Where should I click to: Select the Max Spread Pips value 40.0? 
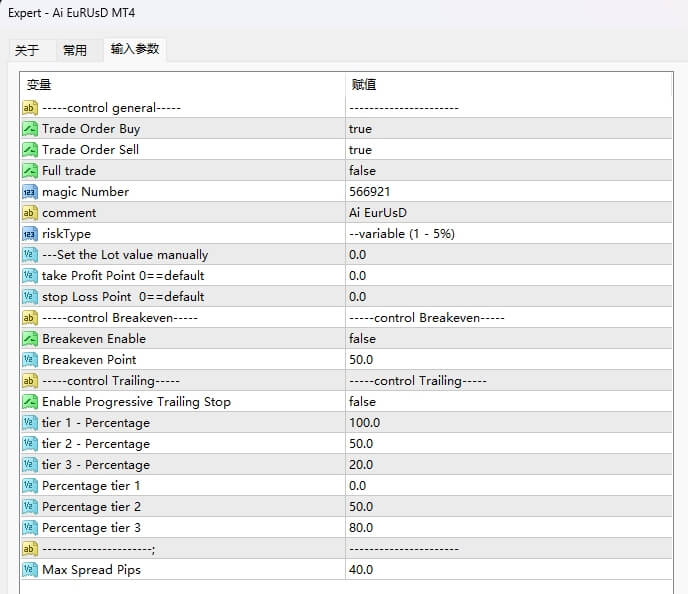pyautogui.click(x=361, y=570)
